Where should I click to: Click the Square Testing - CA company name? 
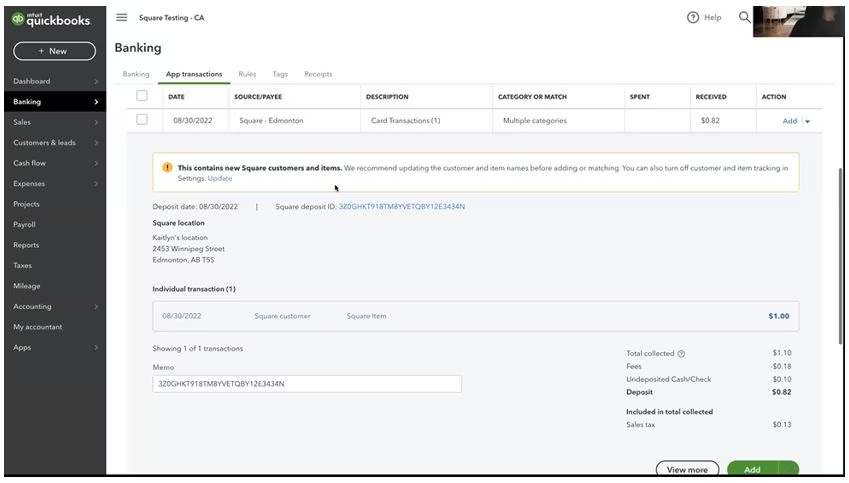(172, 18)
